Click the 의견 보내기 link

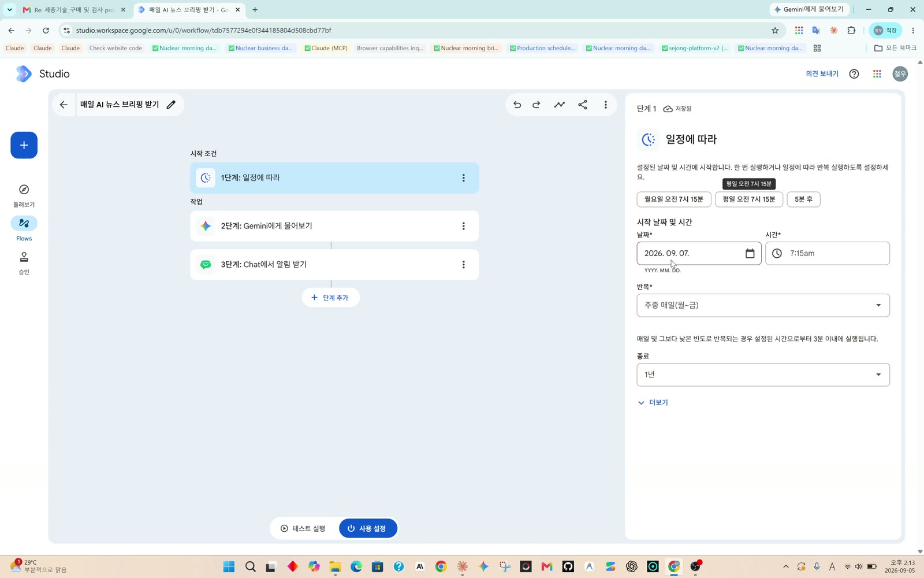point(822,74)
